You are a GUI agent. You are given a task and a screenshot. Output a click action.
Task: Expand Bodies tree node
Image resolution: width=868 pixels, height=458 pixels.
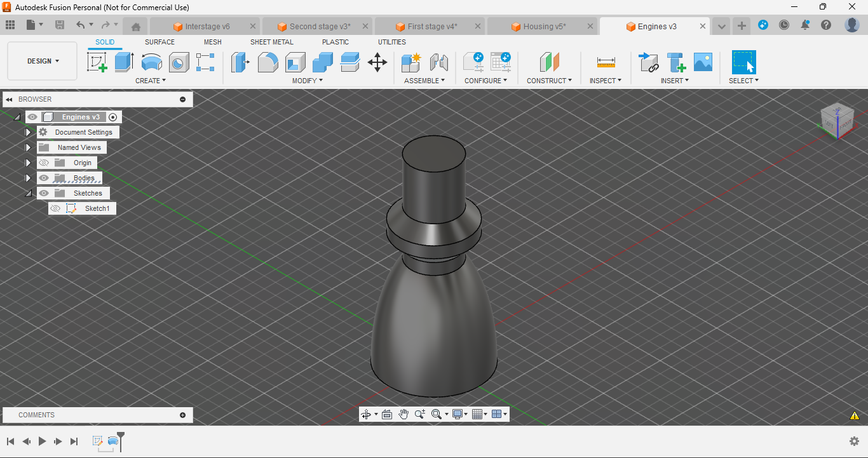[28, 178]
